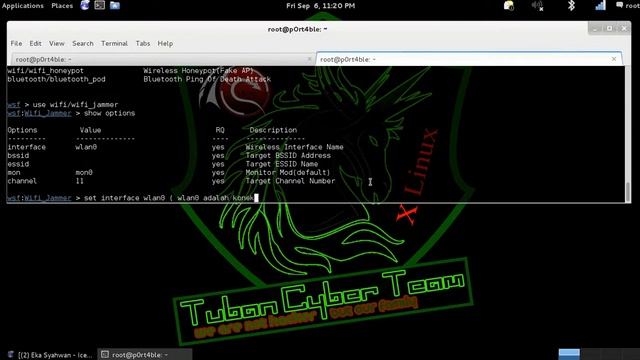Open the File menu
Screen dimensions: 640x360
16,43
